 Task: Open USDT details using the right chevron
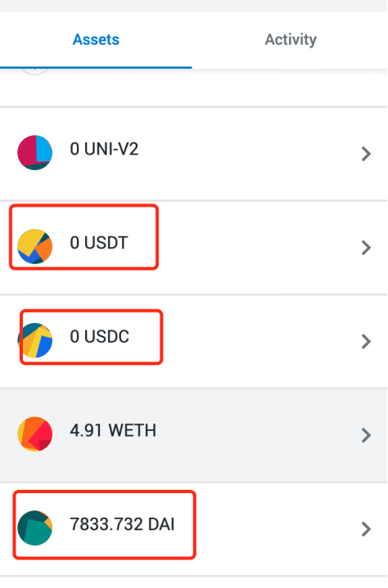point(366,248)
